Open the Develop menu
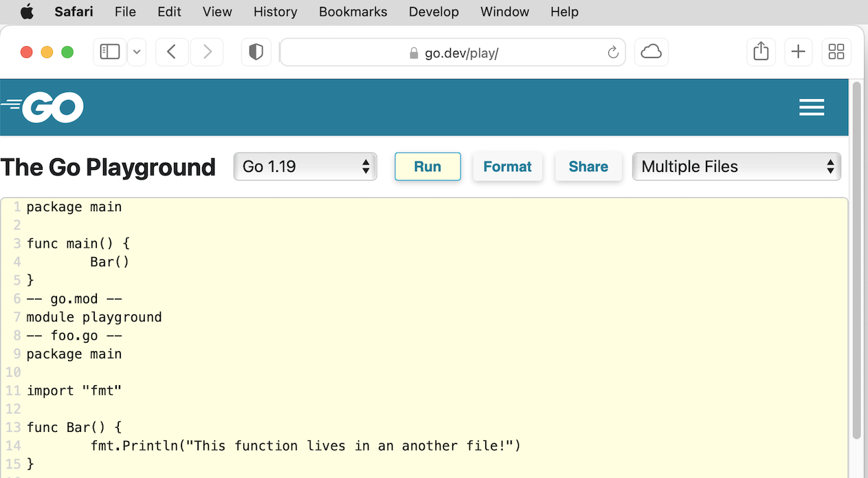868x478 pixels. click(x=434, y=12)
